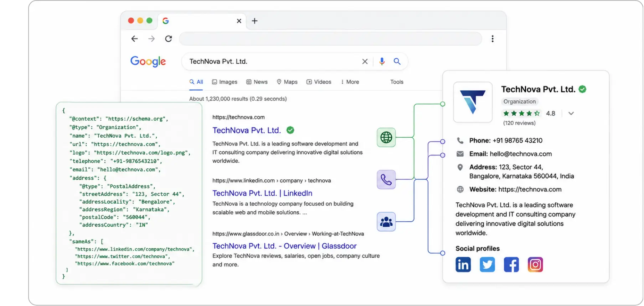Open TechNova Overview | Glassdoor result
Screen dimensions: 644x306
(284, 246)
